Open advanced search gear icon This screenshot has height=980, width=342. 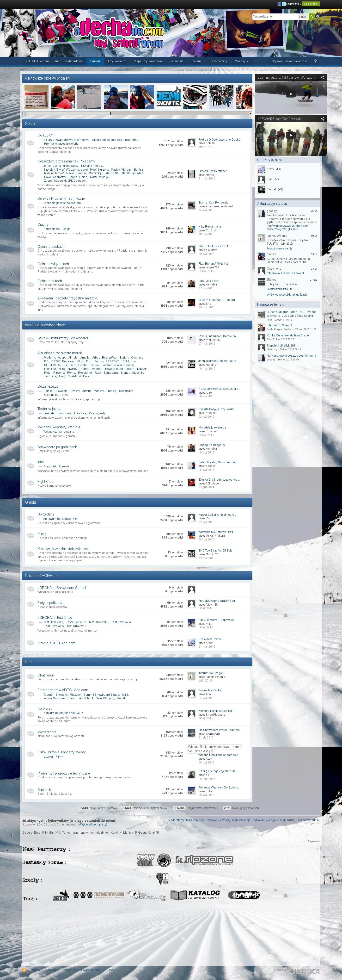click(x=318, y=16)
